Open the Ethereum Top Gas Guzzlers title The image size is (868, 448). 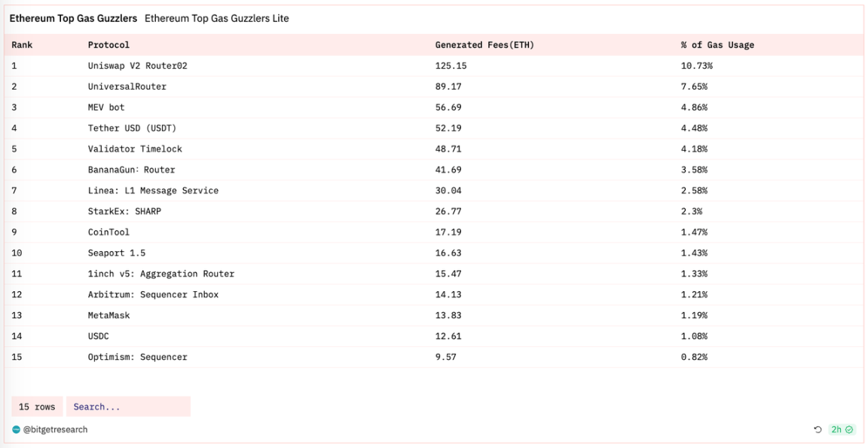[73, 18]
